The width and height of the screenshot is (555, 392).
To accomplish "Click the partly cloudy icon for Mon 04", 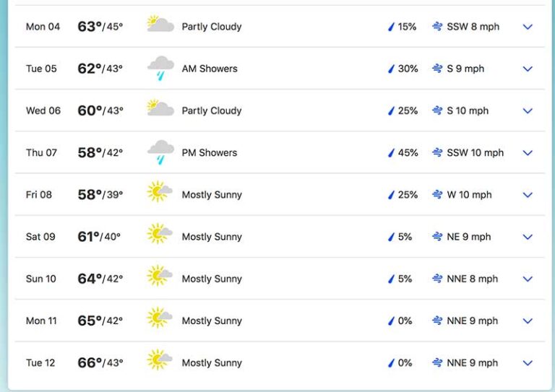I will (160, 26).
